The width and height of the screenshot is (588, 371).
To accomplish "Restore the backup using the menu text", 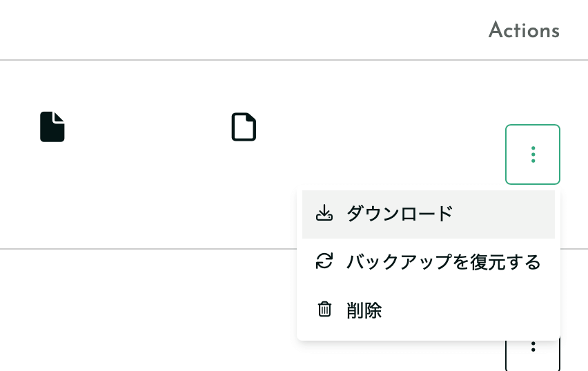I will [x=443, y=261].
